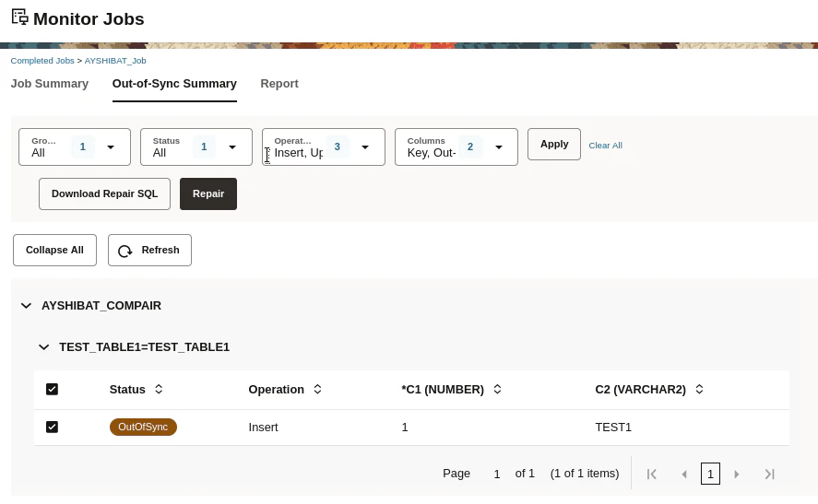This screenshot has height=504, width=818.
Task: Open the AYSHIBAT_Job breadcrumb link
Action: point(115,61)
